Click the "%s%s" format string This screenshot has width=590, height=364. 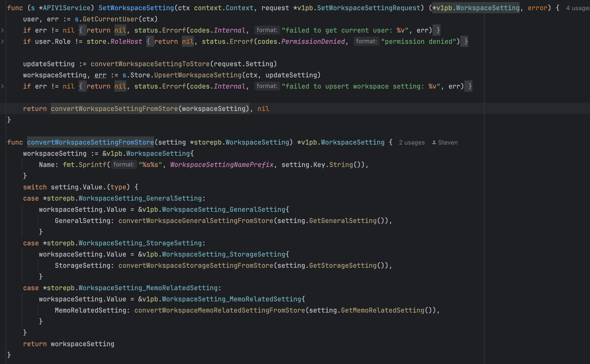pos(150,165)
